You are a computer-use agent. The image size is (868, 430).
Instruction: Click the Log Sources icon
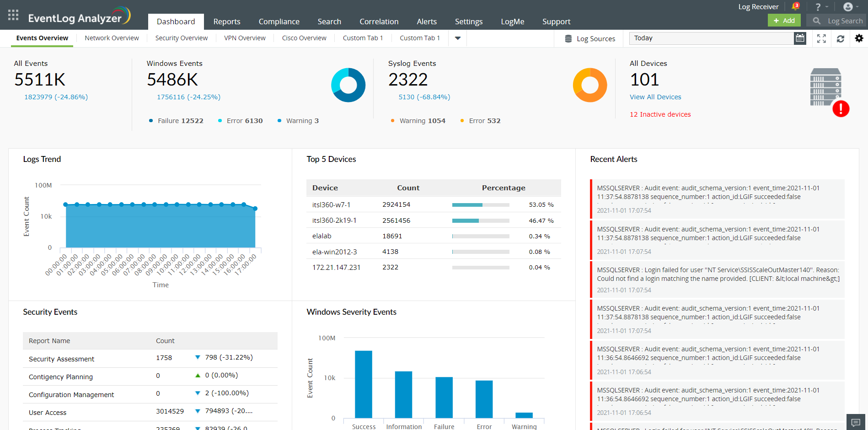pyautogui.click(x=568, y=38)
